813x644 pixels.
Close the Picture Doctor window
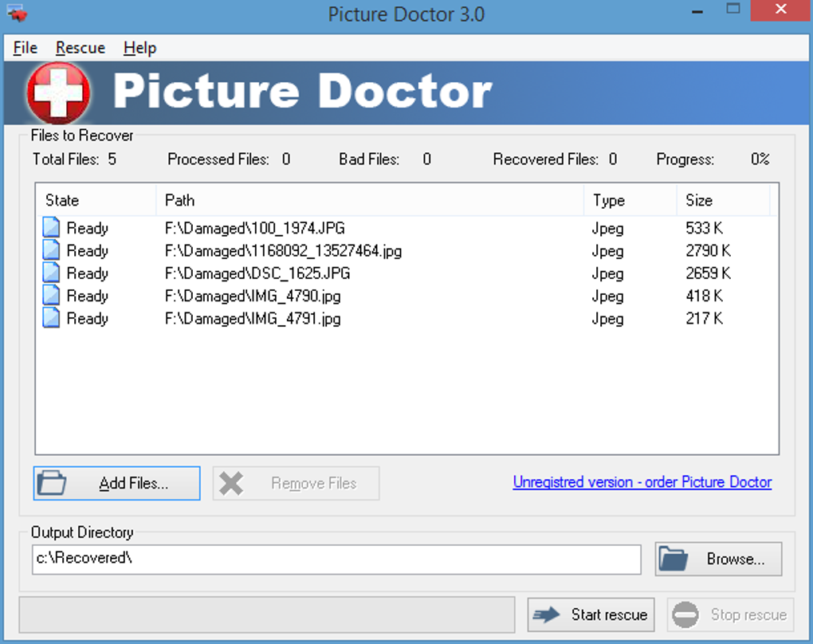click(x=781, y=10)
